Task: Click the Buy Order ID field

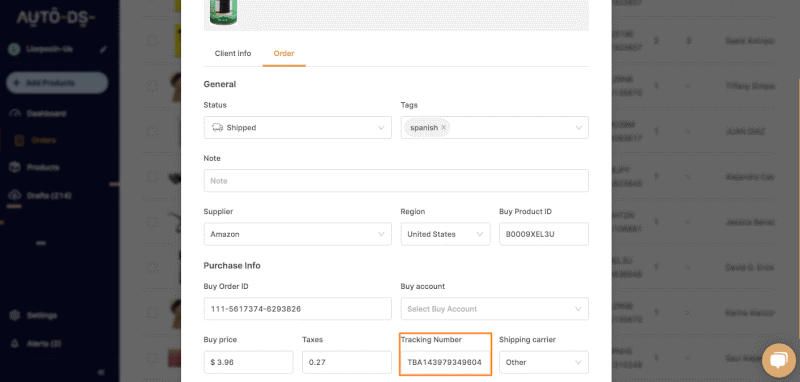Action: click(297, 309)
